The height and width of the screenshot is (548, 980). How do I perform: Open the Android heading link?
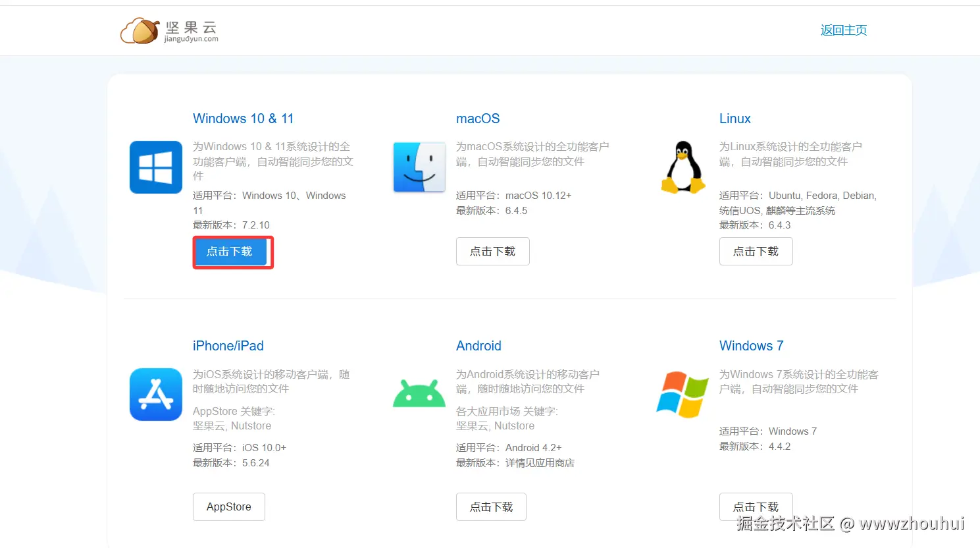(478, 346)
